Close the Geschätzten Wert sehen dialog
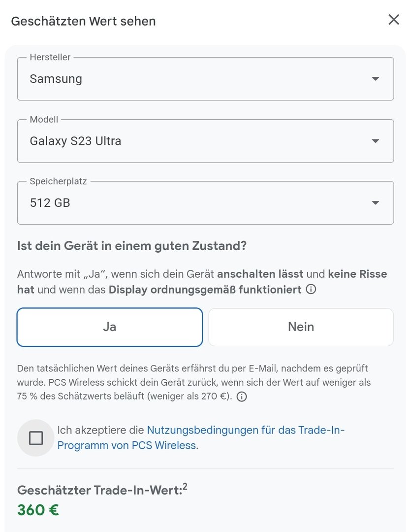 pos(393,20)
